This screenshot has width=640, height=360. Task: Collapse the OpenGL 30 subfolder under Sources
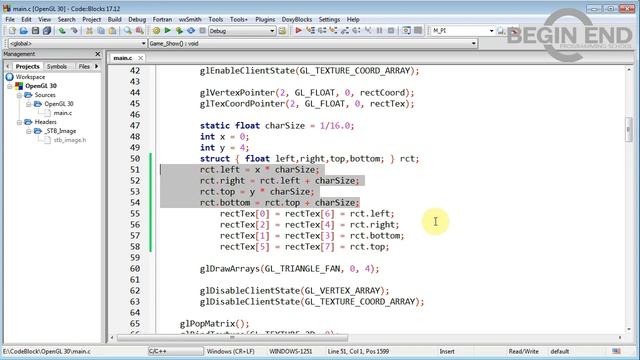[x=29, y=104]
